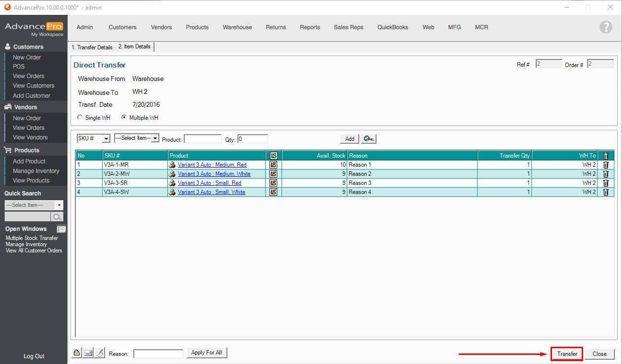Viewport: 622px width, 364px height.
Task: Click the search binoculars icon beside Add
Action: click(369, 139)
